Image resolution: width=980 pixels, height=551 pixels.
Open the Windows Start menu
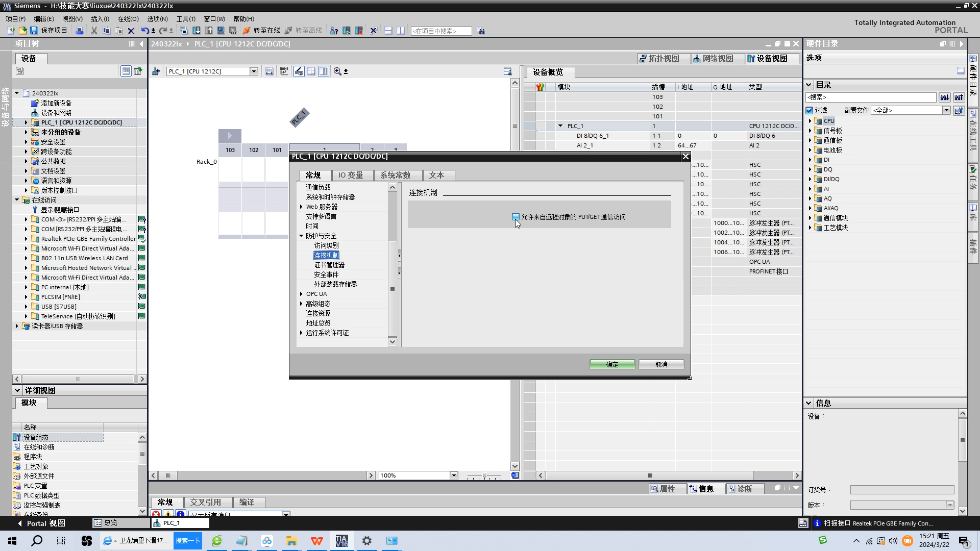[12, 541]
